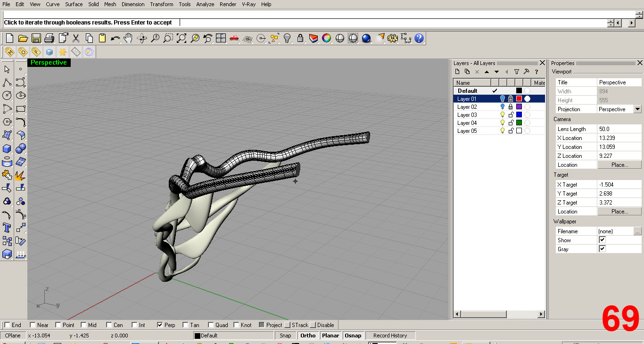This screenshot has width=644, height=344.
Task: Uncheck the wallpaper Gray checkbox
Action: tap(602, 249)
